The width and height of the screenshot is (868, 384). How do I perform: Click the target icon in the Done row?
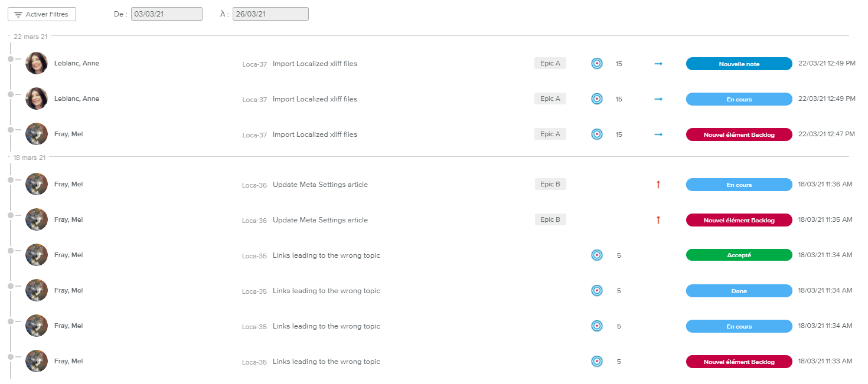(597, 291)
